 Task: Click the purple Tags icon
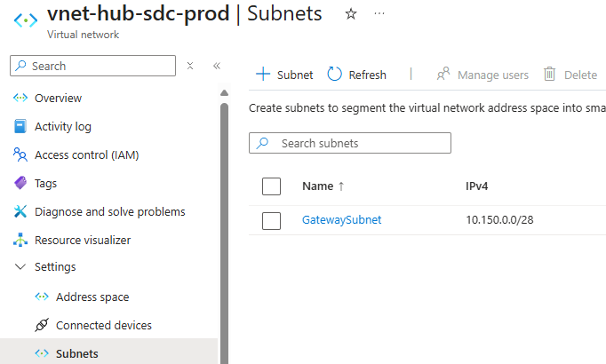point(20,183)
